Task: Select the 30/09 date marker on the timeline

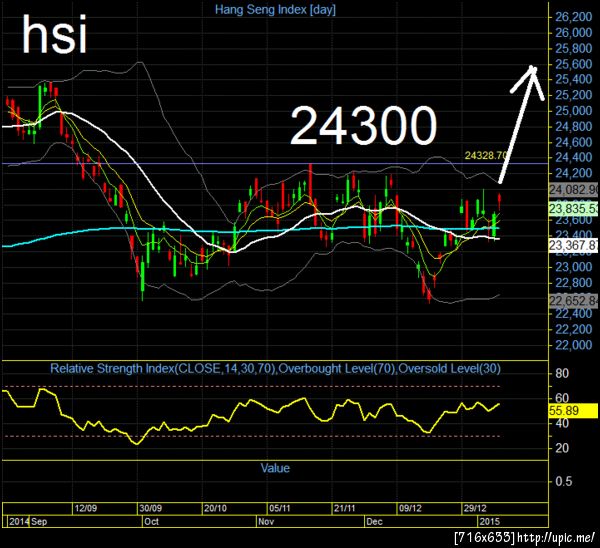Action: pyautogui.click(x=150, y=509)
